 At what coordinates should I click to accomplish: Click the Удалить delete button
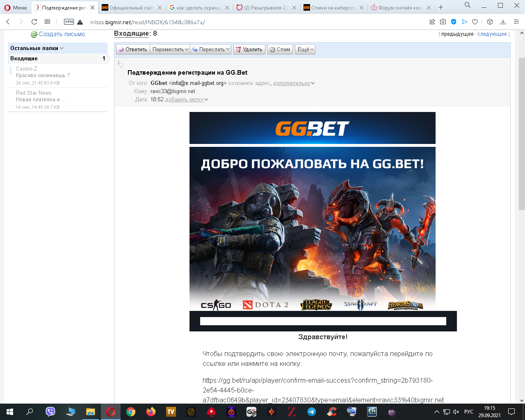pos(249,49)
